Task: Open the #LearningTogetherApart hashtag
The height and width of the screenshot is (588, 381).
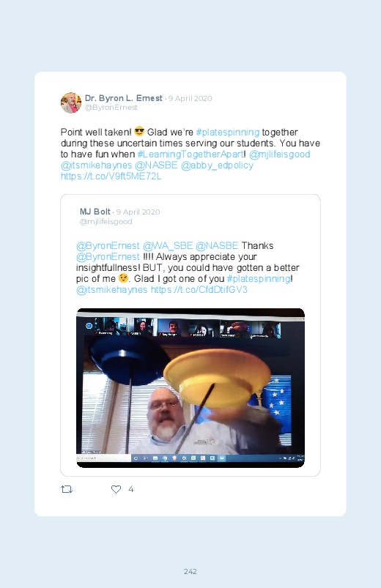Action: coord(190,154)
